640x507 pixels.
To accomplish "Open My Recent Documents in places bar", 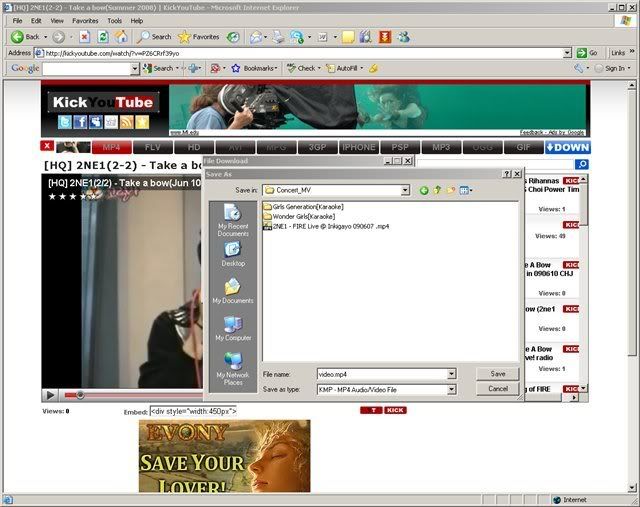I will pos(233,220).
